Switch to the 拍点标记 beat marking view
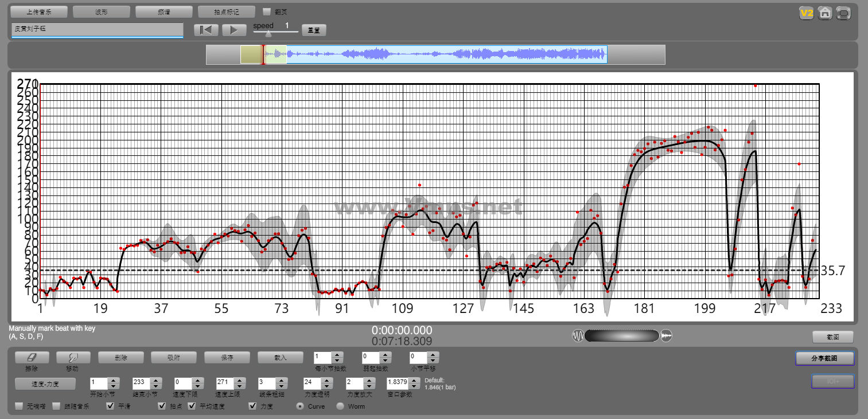The image size is (868, 419). [x=226, y=11]
